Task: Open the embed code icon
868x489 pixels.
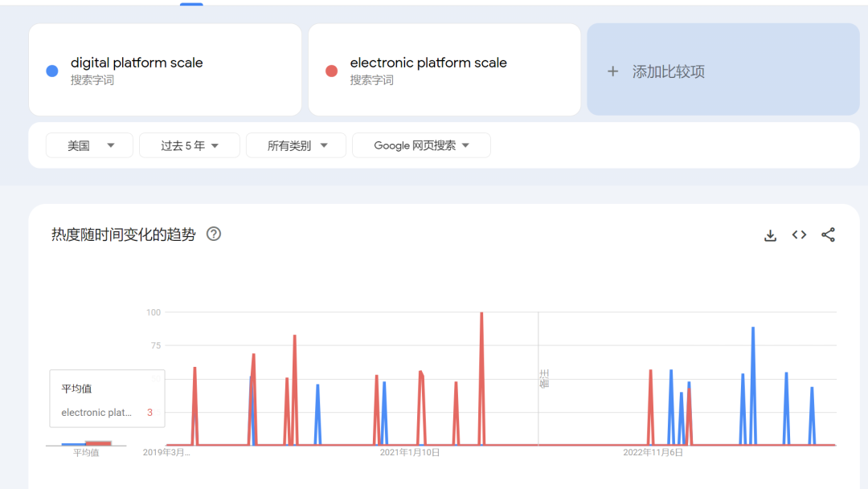Action: 799,234
